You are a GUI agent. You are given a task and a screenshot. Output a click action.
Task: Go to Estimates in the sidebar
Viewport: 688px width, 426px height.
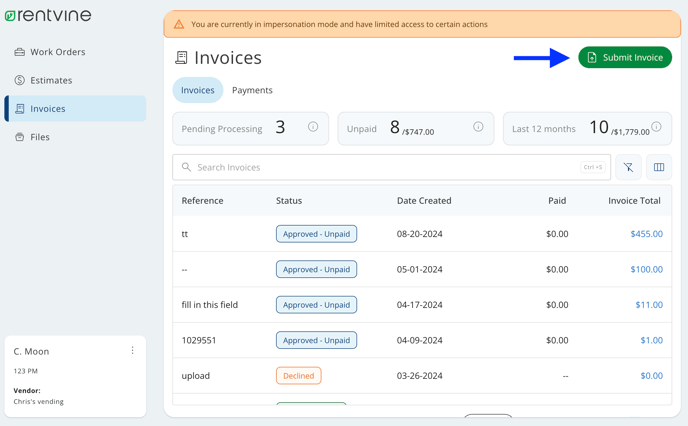click(43, 80)
